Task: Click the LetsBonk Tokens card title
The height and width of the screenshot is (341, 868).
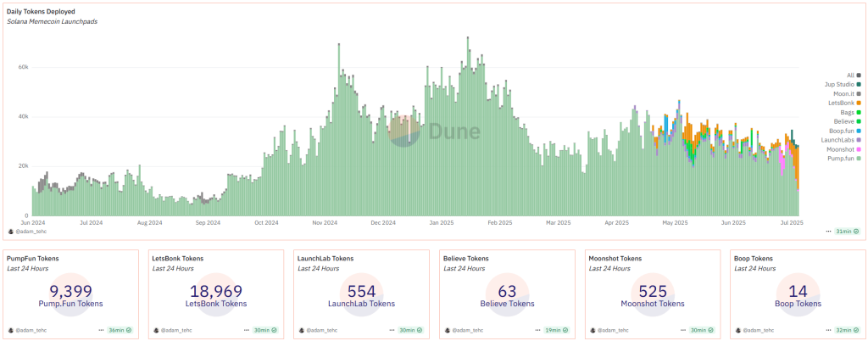Action: (178, 259)
